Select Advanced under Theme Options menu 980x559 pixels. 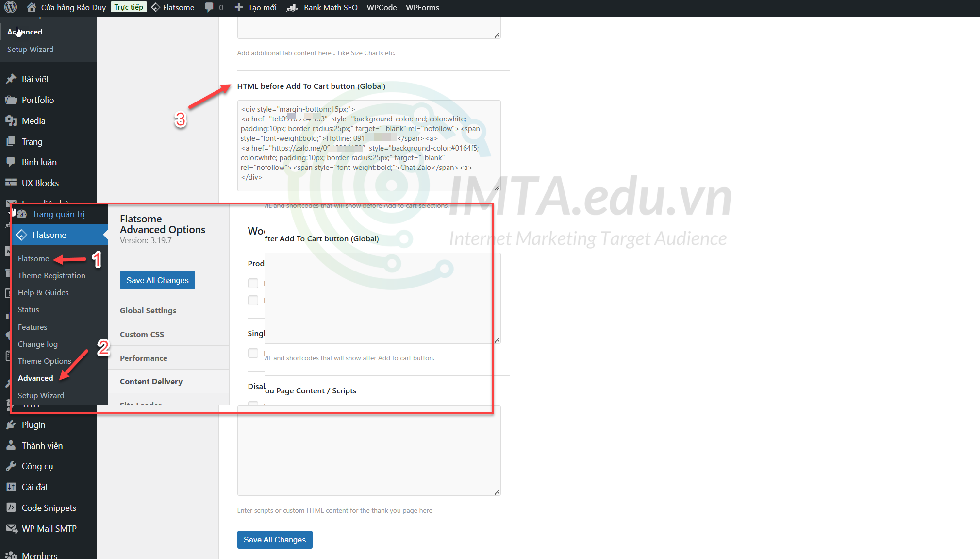35,377
